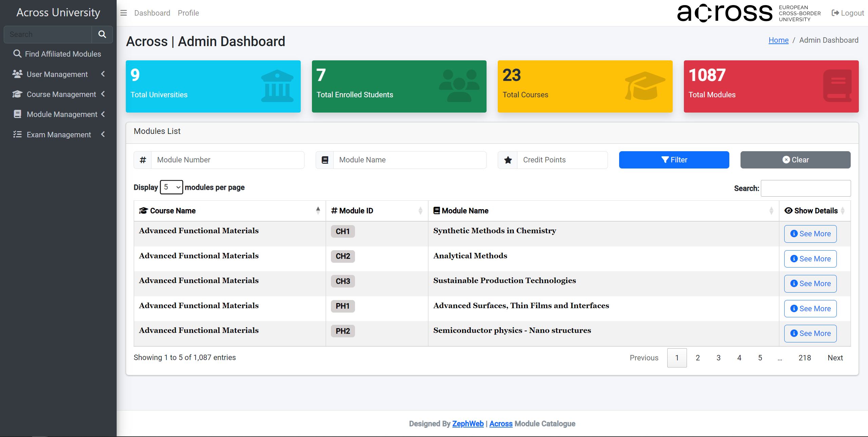The image size is (868, 437).
Task: Click the Module Name filter field
Action: [410, 160]
